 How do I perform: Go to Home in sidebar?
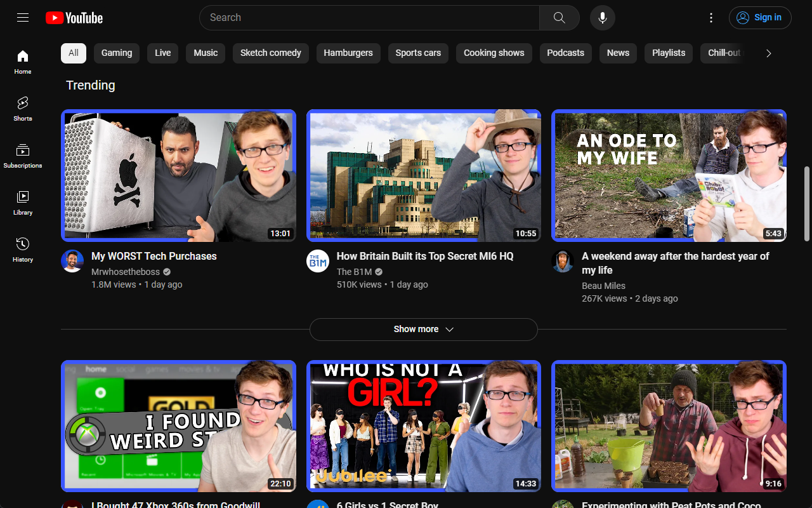[23, 62]
